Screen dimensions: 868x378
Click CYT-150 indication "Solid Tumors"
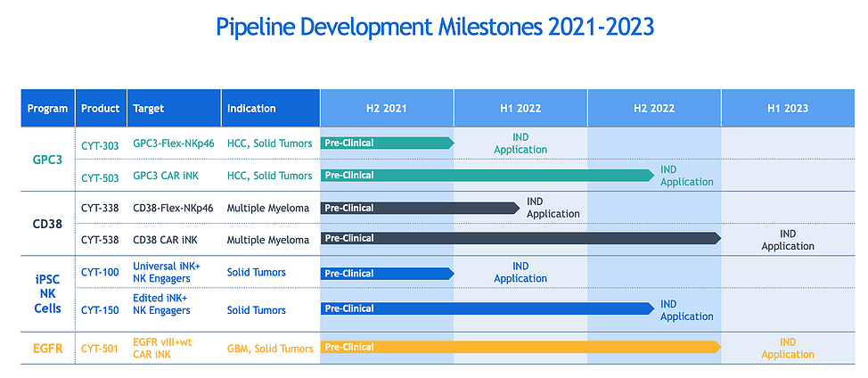coord(257,310)
